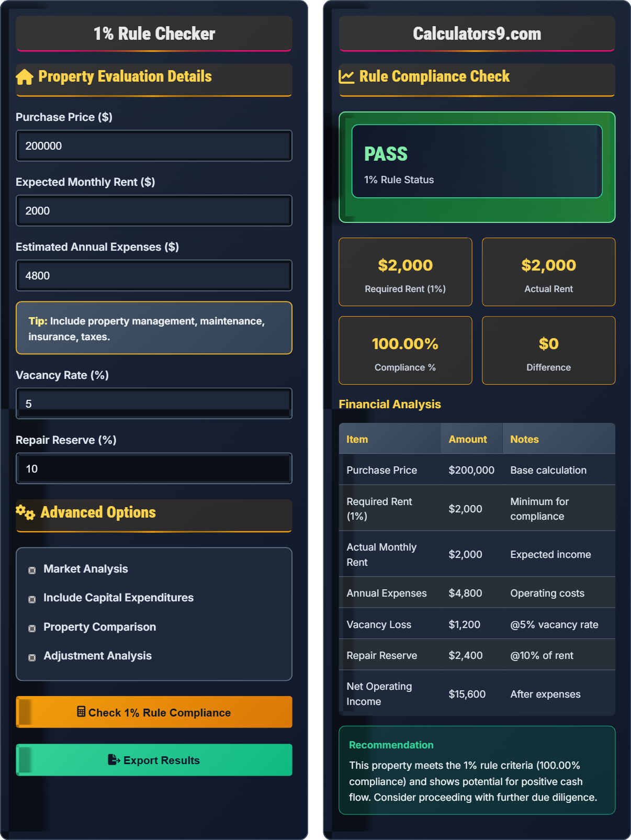Focus the Purchase Price input field

coord(154,145)
